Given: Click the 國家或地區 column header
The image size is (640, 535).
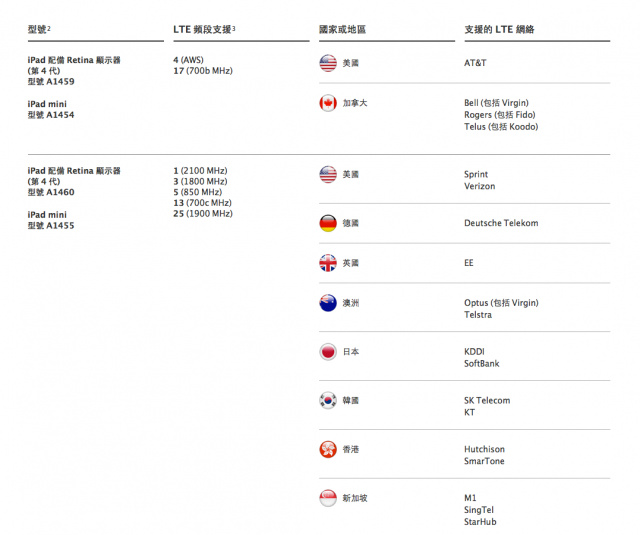Looking at the screenshot, I should [x=342, y=29].
